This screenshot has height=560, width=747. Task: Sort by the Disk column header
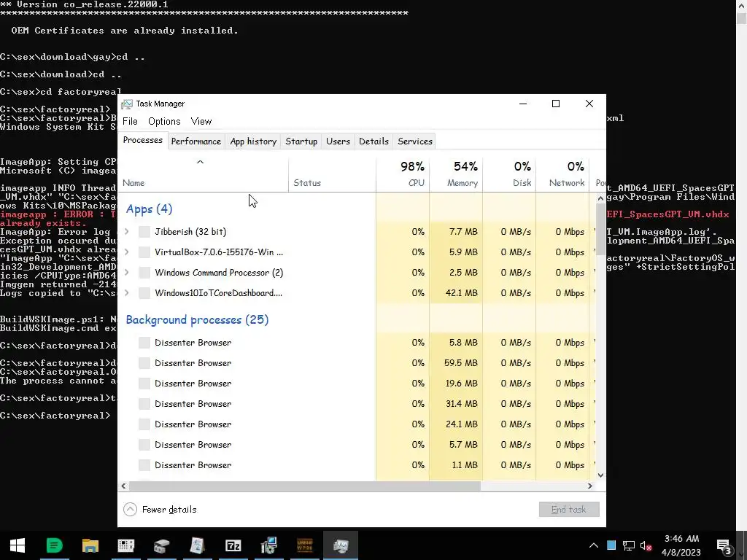coord(509,174)
